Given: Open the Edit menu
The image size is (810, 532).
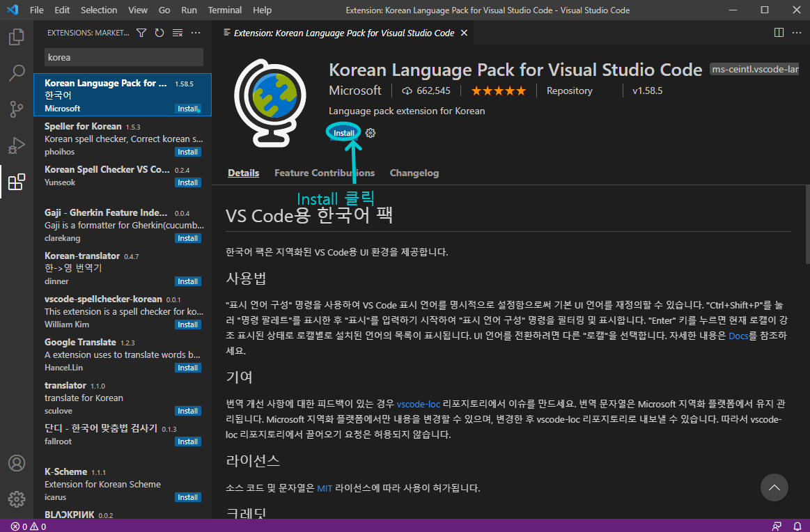Looking at the screenshot, I should tap(62, 10).
